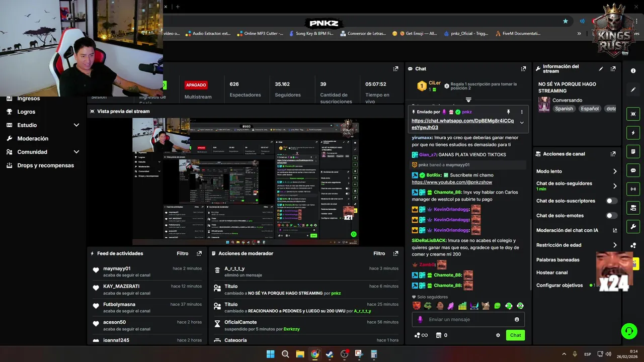Enable Chat de solo-emotes toggle
Image resolution: width=644 pixels, height=362 pixels.
coord(611,216)
